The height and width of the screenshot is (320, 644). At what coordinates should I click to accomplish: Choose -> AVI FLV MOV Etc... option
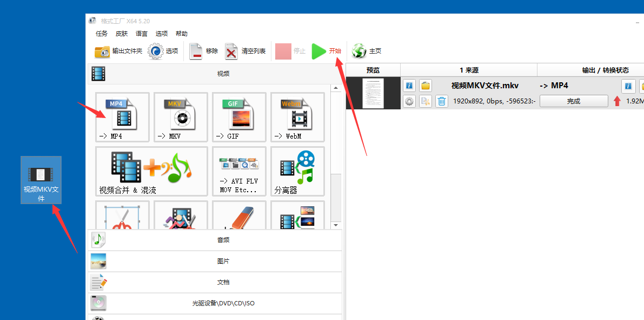(x=239, y=171)
